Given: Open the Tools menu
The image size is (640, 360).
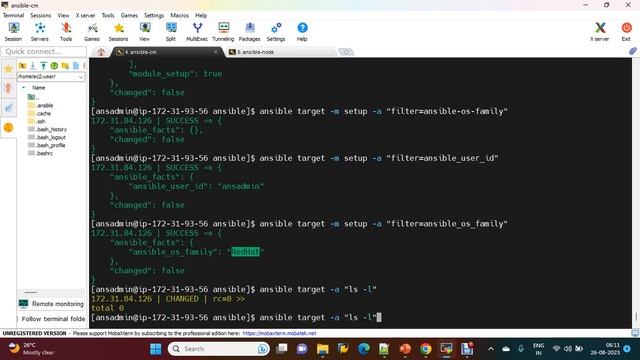Looking at the screenshot, I should (x=108, y=16).
